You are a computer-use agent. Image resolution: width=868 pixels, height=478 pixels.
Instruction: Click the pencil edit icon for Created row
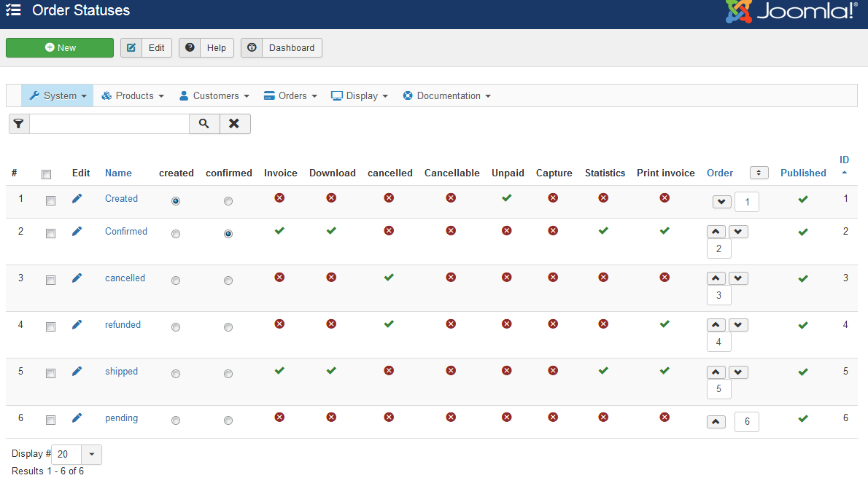pyautogui.click(x=77, y=198)
